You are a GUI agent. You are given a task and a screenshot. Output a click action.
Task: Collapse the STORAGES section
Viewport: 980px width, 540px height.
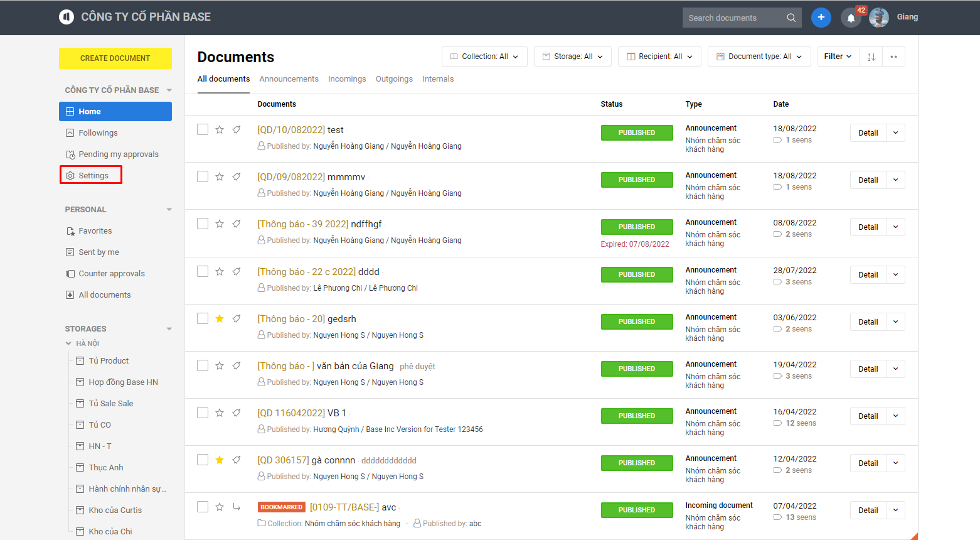pyautogui.click(x=169, y=329)
